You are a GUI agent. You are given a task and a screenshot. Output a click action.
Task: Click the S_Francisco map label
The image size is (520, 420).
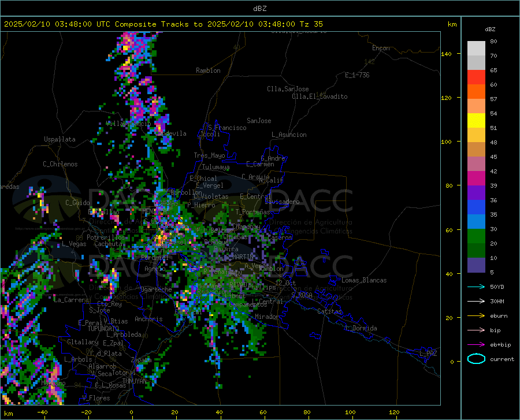click(227, 128)
